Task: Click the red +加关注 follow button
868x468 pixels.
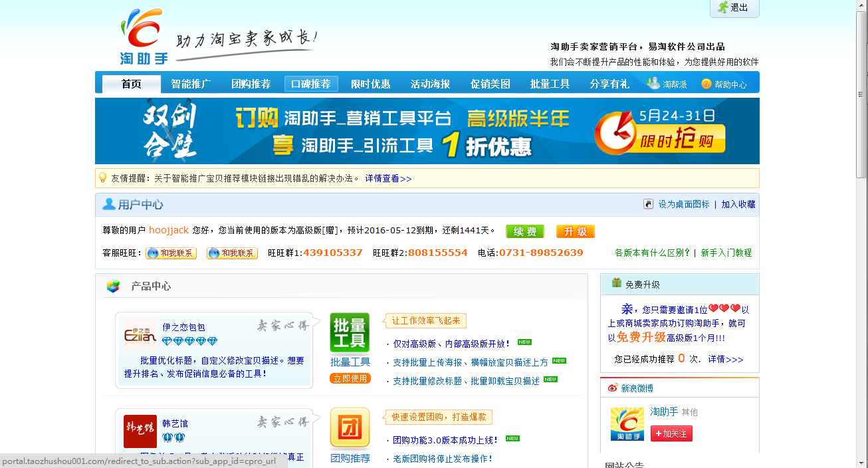Action: coord(671,433)
